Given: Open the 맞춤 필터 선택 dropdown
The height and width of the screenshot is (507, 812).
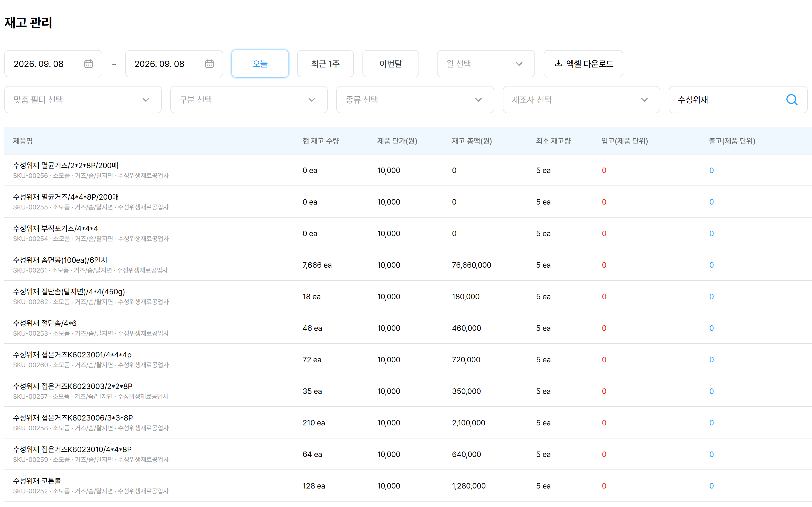Looking at the screenshot, I should tap(83, 100).
